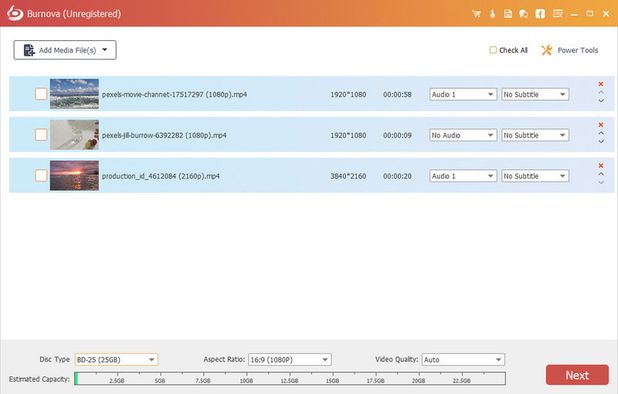
Task: Open Audio 1 dropdown for pexels-movie-channet
Action: [463, 95]
